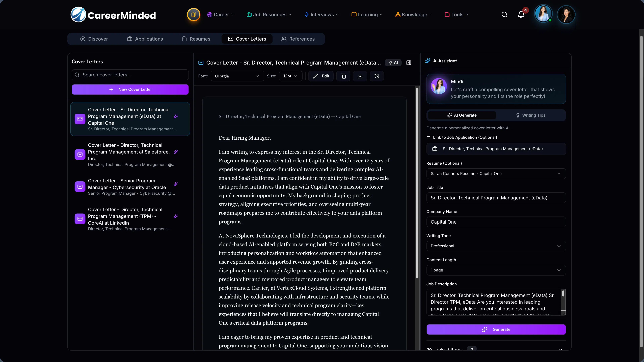Open the Interviews menu
Image resolution: width=644 pixels, height=362 pixels.
click(321, 15)
